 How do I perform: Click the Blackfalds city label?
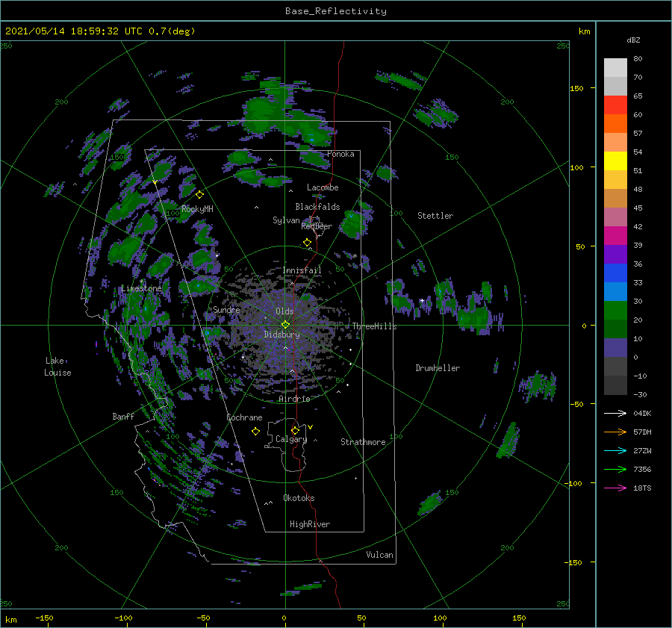click(317, 207)
